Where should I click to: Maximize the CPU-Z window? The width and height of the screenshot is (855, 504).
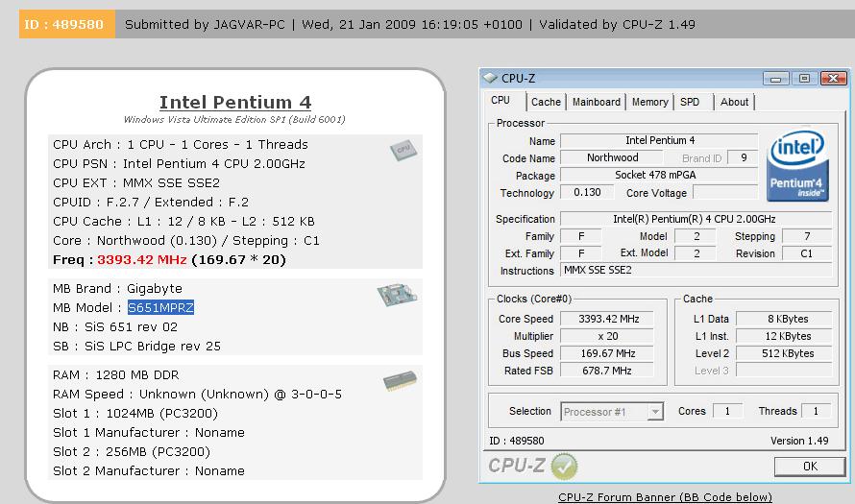pos(804,79)
